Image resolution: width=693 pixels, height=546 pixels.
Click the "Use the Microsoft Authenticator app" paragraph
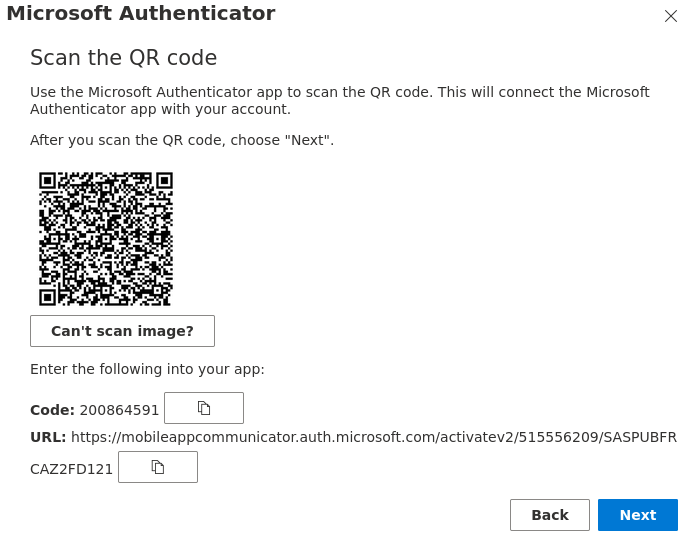click(339, 100)
